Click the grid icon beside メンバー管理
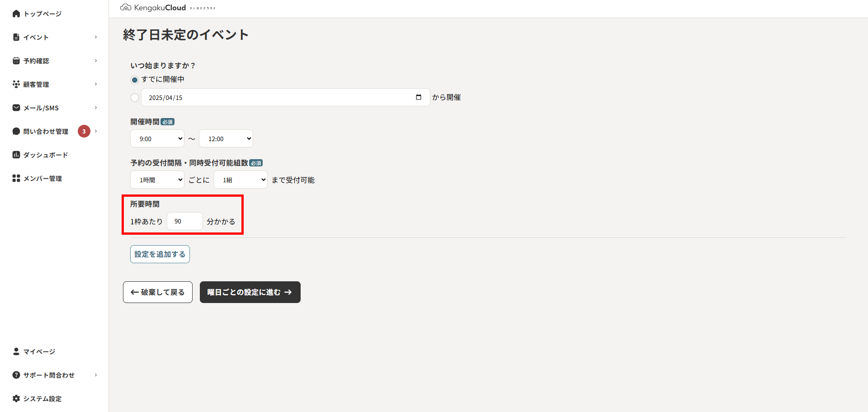 pos(16,178)
